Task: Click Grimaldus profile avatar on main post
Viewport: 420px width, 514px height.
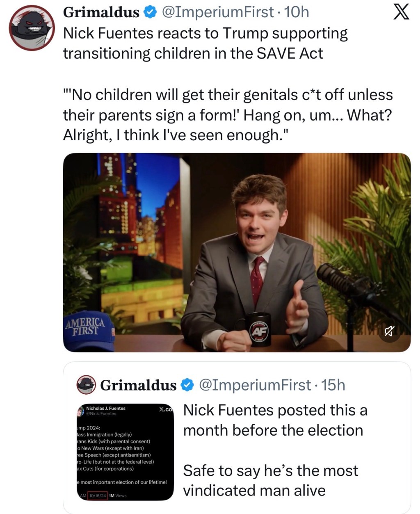Action: 32,28
